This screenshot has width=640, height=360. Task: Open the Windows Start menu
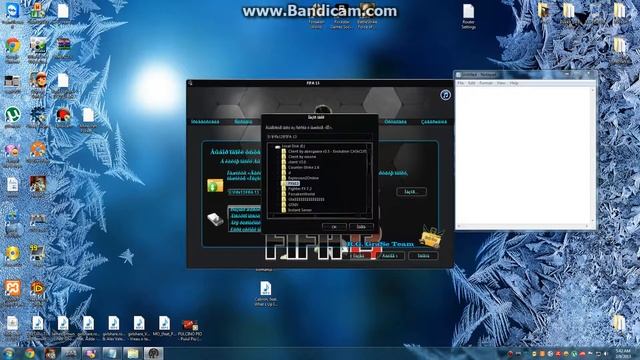[8, 353]
